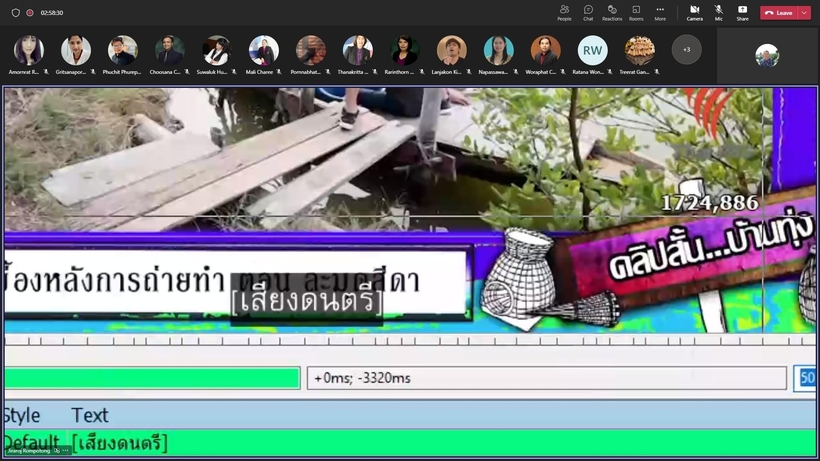820x461 pixels.
Task: Click the Style column header
Action: click(21, 416)
